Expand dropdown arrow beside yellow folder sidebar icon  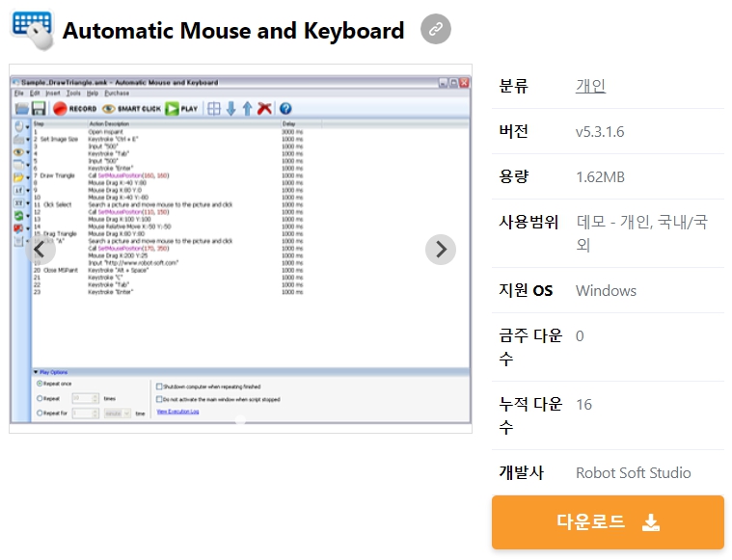pos(28,177)
